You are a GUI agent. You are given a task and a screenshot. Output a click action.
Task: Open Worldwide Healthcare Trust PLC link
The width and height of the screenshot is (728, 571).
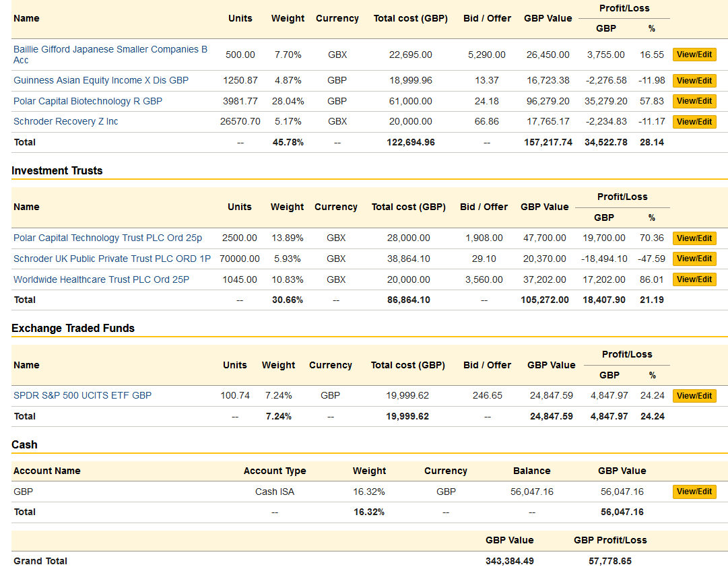tap(101, 279)
